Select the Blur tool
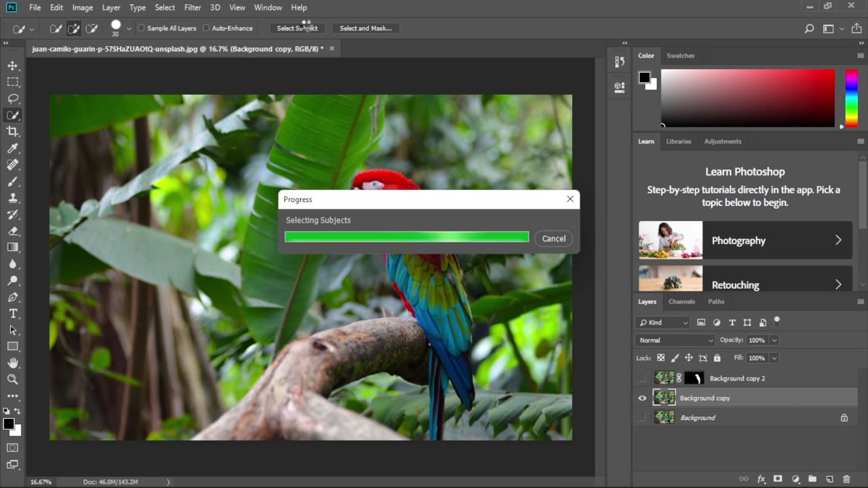The width and height of the screenshot is (868, 488). point(13,264)
